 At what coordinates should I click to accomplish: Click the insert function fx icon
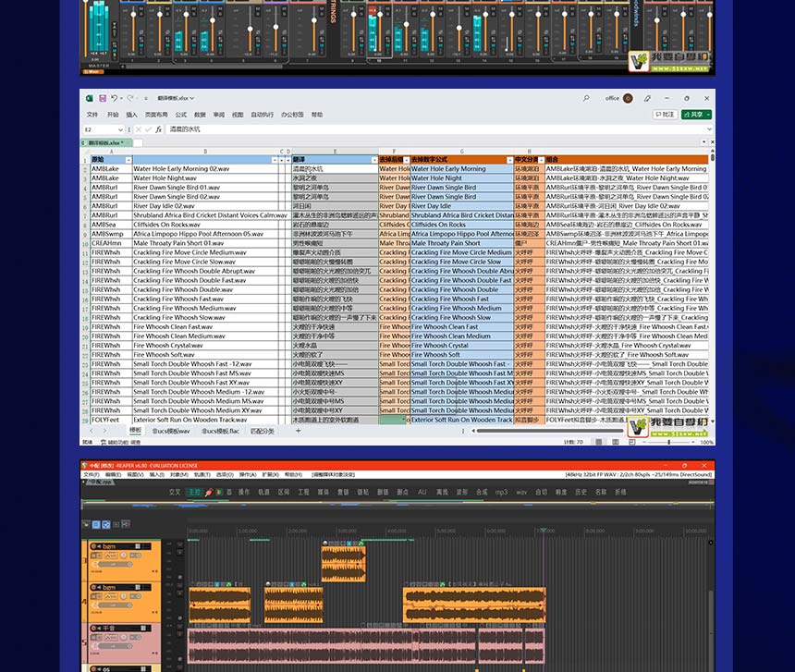(158, 129)
